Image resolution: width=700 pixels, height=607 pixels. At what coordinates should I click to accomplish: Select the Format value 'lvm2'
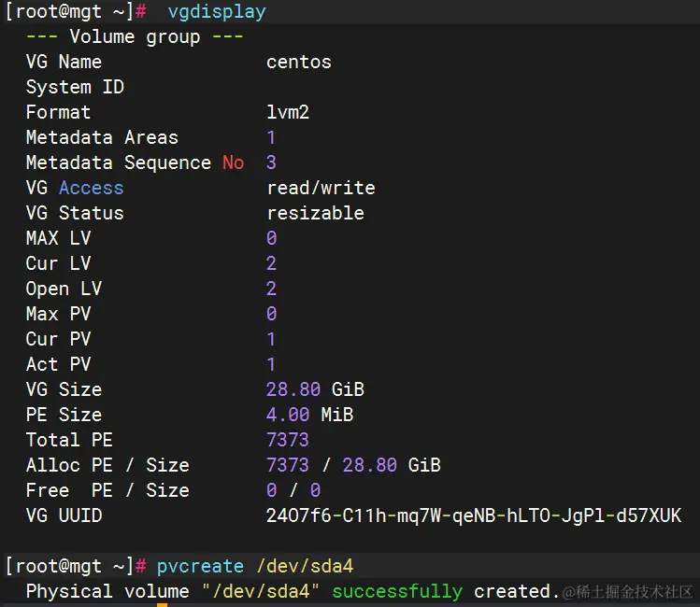tap(288, 112)
